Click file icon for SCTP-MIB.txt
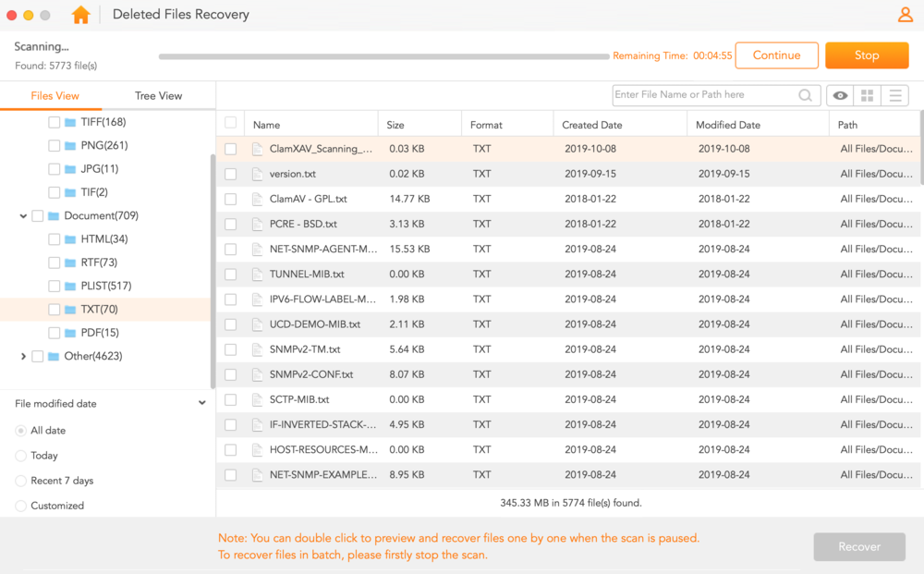The image size is (924, 574). point(257,399)
